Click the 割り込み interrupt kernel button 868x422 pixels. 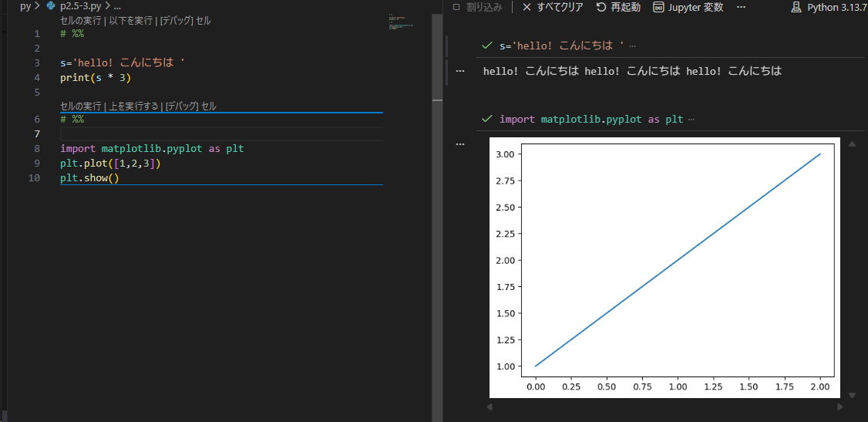(478, 7)
